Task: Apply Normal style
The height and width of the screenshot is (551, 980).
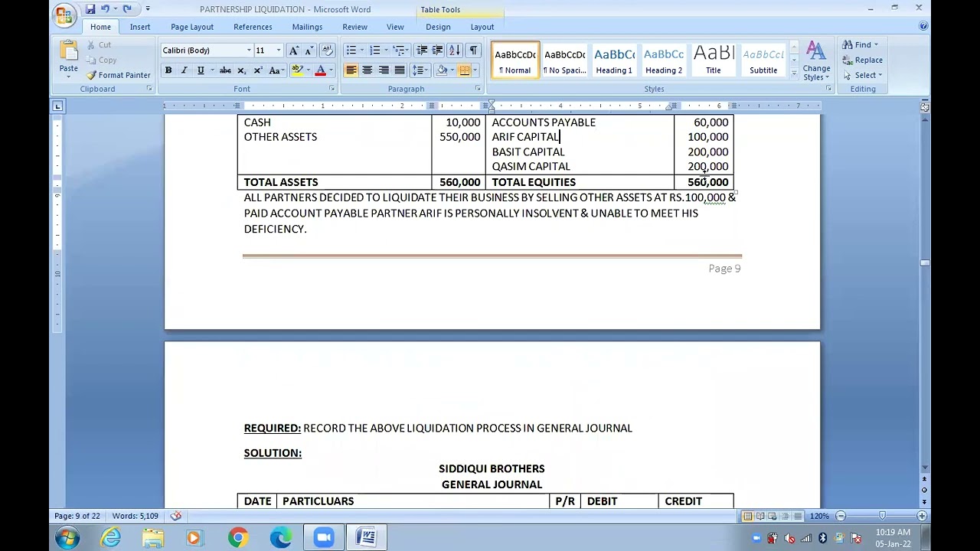Action: 515,60
